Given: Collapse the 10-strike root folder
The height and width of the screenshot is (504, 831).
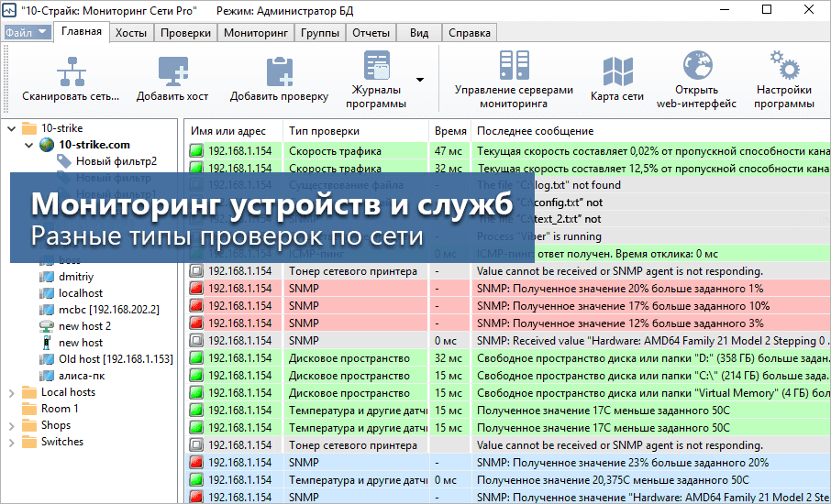Looking at the screenshot, I should coord(10,128).
